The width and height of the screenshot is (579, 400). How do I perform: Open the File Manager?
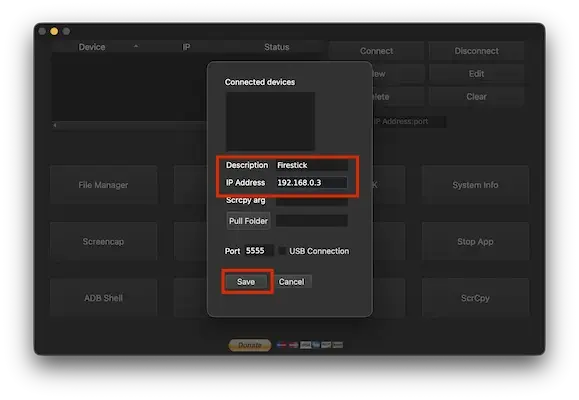pos(103,185)
